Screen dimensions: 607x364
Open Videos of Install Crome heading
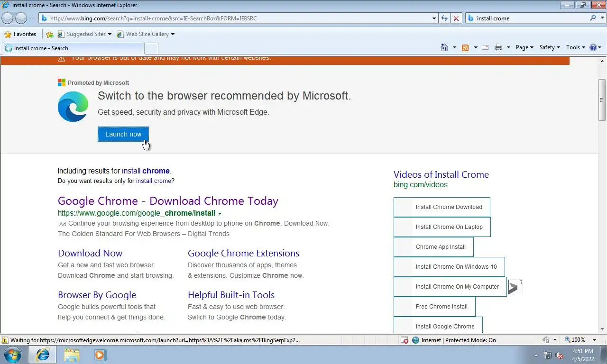pos(441,174)
